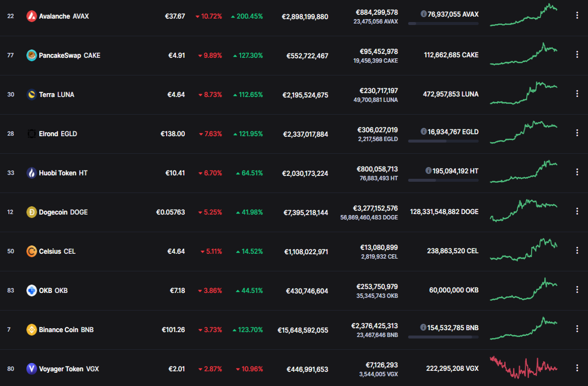This screenshot has height=386, width=588.
Task: Open the OKB coin page
Action: 53,290
